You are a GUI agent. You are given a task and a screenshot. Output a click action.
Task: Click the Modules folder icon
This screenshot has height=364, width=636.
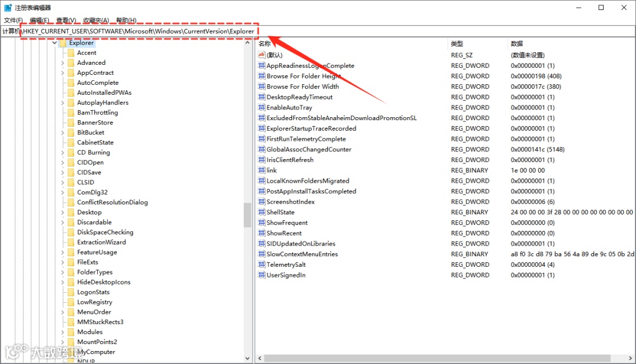[x=71, y=332]
